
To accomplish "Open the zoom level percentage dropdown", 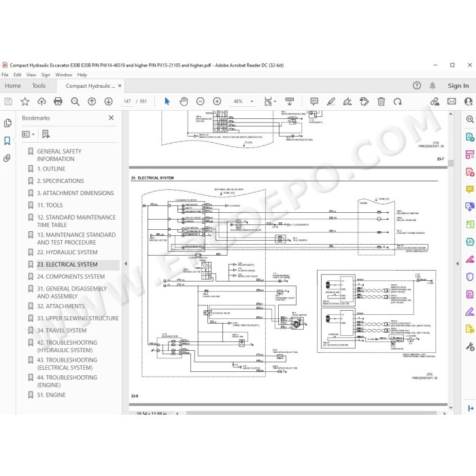I will 252,101.
